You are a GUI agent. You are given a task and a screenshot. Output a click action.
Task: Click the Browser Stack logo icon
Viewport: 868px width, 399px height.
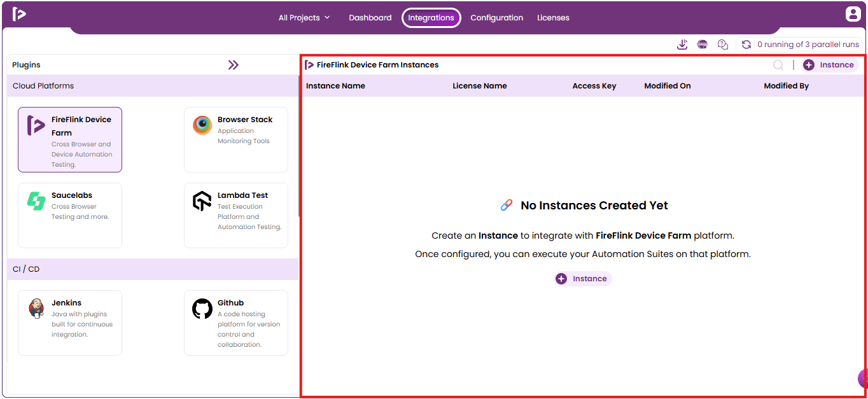[x=202, y=125]
